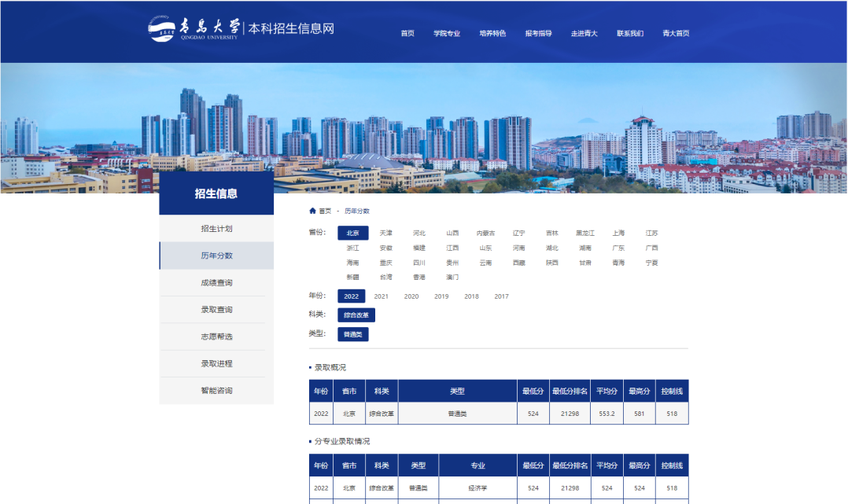Switch the year filter to 2021
The image size is (848, 504).
pyautogui.click(x=381, y=296)
